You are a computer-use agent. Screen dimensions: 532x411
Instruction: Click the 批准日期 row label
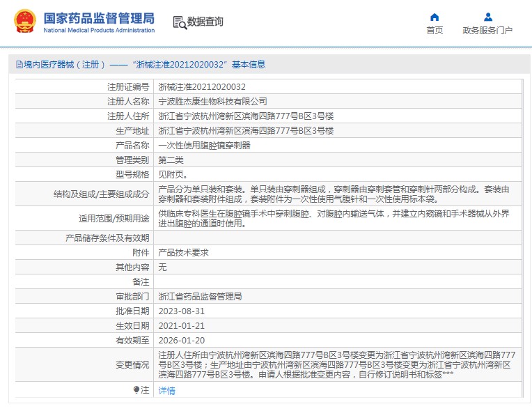(132, 311)
